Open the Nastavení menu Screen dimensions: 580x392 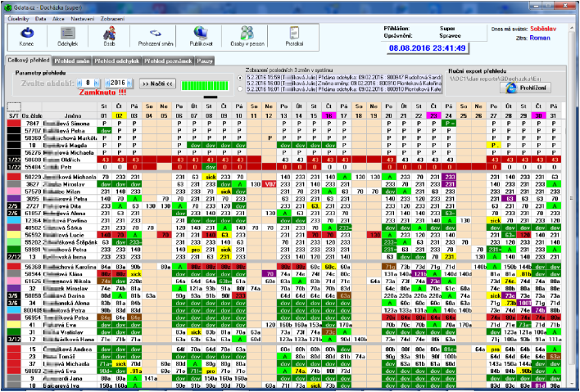click(x=83, y=19)
